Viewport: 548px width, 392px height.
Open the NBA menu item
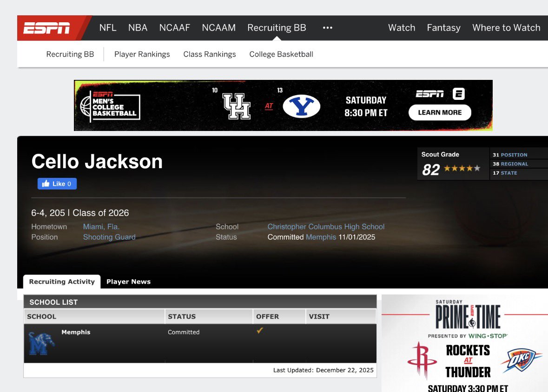click(138, 27)
